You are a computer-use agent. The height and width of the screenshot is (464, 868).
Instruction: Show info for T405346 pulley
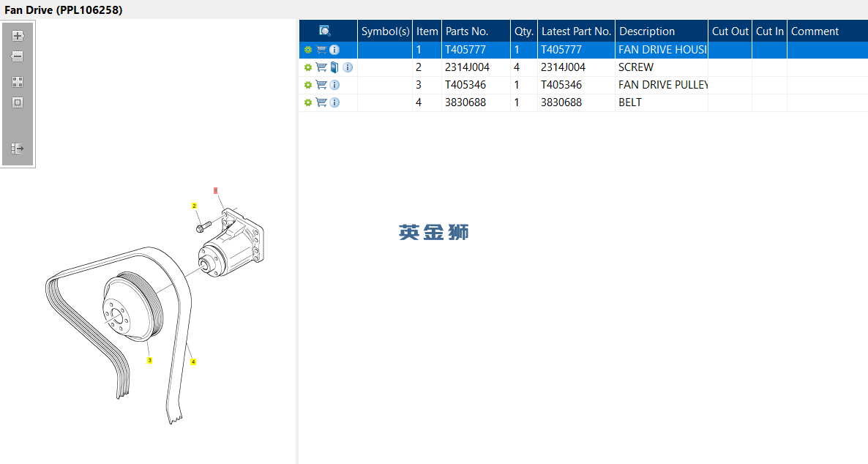coord(334,86)
